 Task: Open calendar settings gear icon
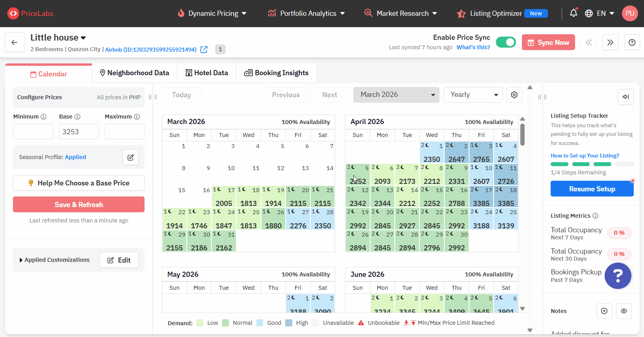pyautogui.click(x=514, y=95)
